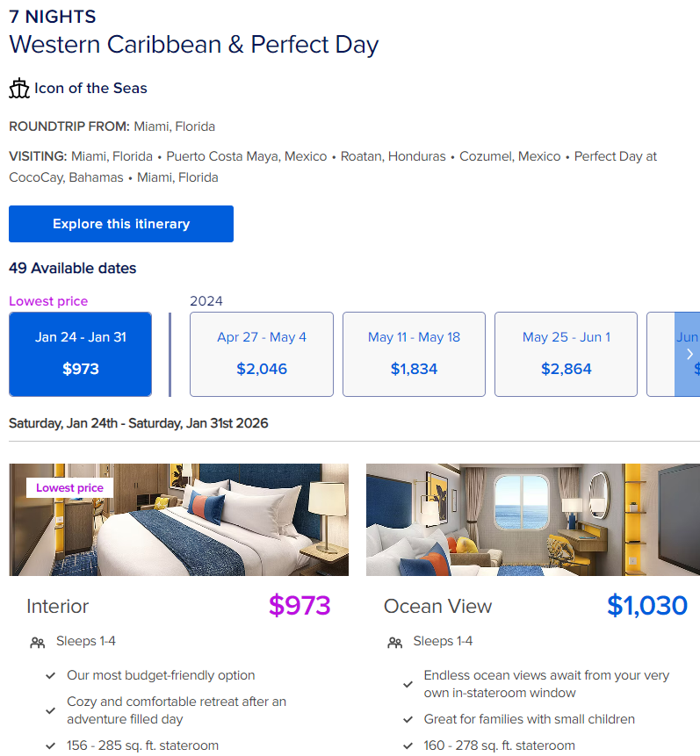Click the Icon of the Seas ship name
700x756 pixels.
coord(90,88)
